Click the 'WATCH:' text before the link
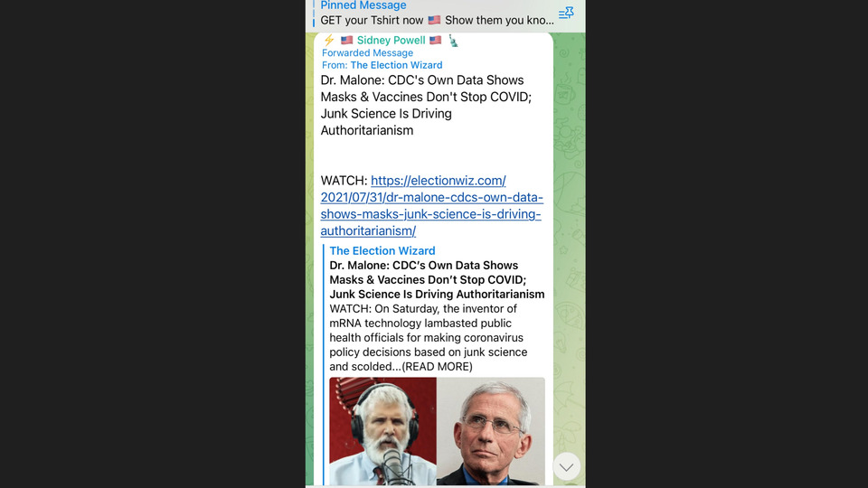Viewport: 868px width, 488px height. tap(344, 181)
